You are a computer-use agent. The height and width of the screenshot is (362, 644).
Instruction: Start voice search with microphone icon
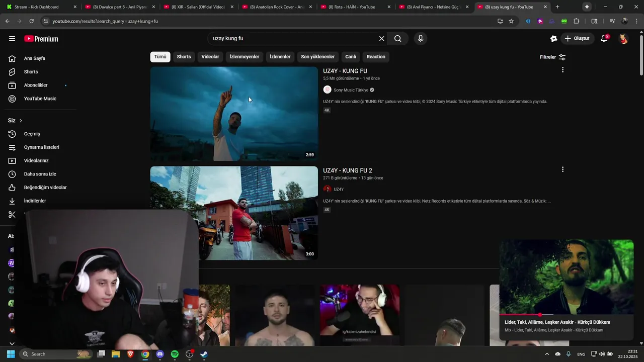coord(421,39)
